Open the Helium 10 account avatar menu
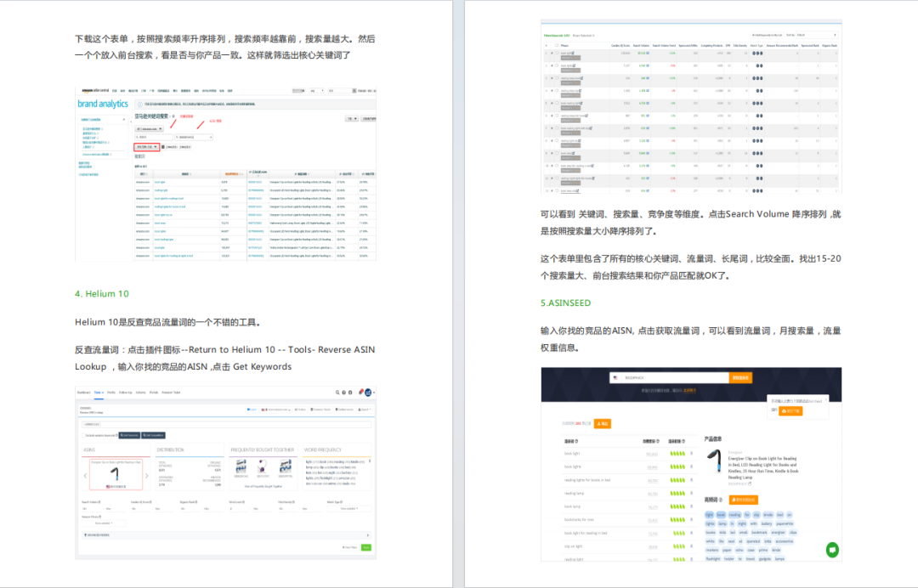The width and height of the screenshot is (918, 588). click(x=368, y=393)
